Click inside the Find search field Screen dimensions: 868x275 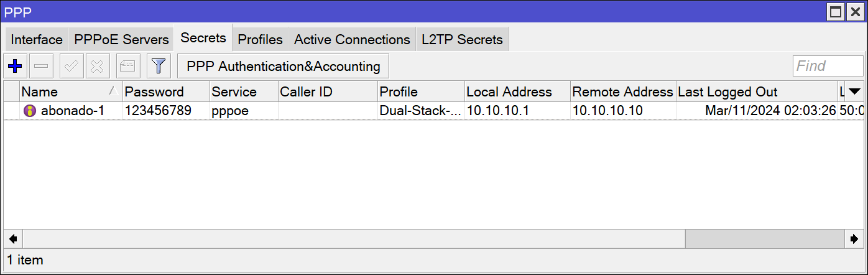tap(828, 66)
